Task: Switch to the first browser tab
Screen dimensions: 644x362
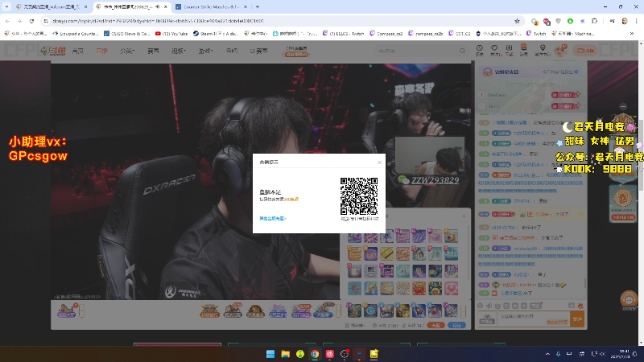Action: point(52,7)
